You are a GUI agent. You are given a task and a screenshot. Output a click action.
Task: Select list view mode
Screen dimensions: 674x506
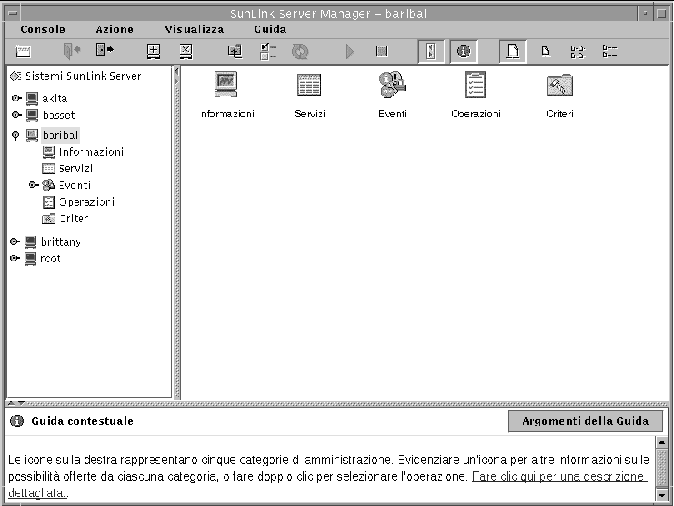(x=577, y=52)
